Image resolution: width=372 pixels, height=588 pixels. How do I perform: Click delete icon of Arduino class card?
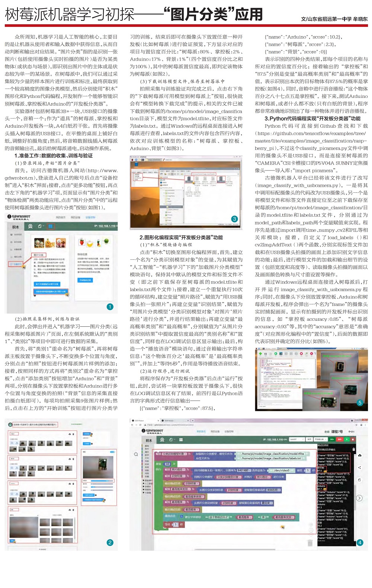coord(73,484)
